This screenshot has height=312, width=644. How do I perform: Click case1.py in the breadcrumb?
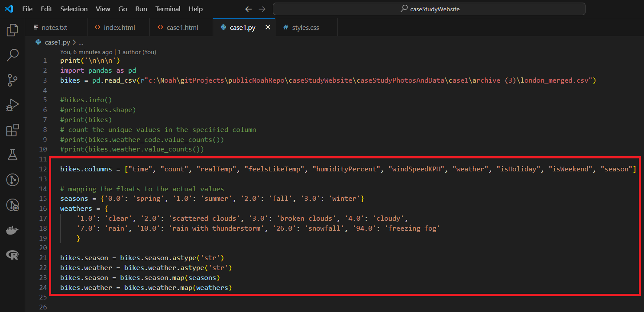pos(57,42)
